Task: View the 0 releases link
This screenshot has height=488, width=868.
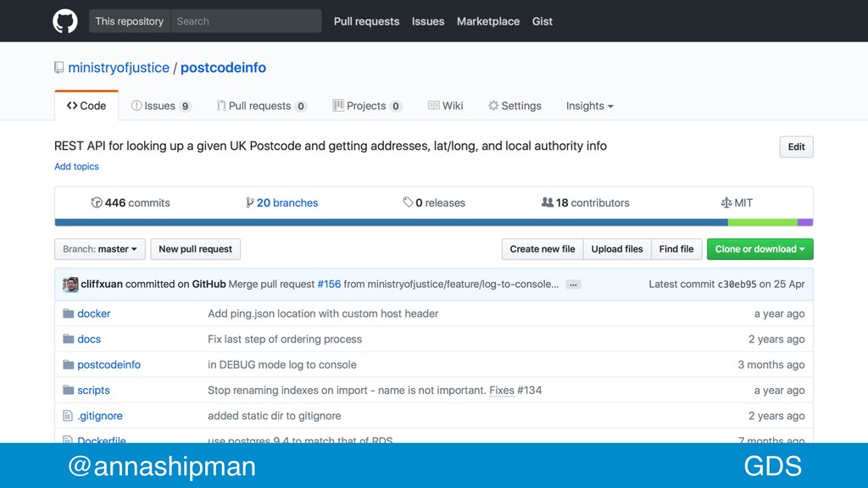Action: pyautogui.click(x=434, y=202)
